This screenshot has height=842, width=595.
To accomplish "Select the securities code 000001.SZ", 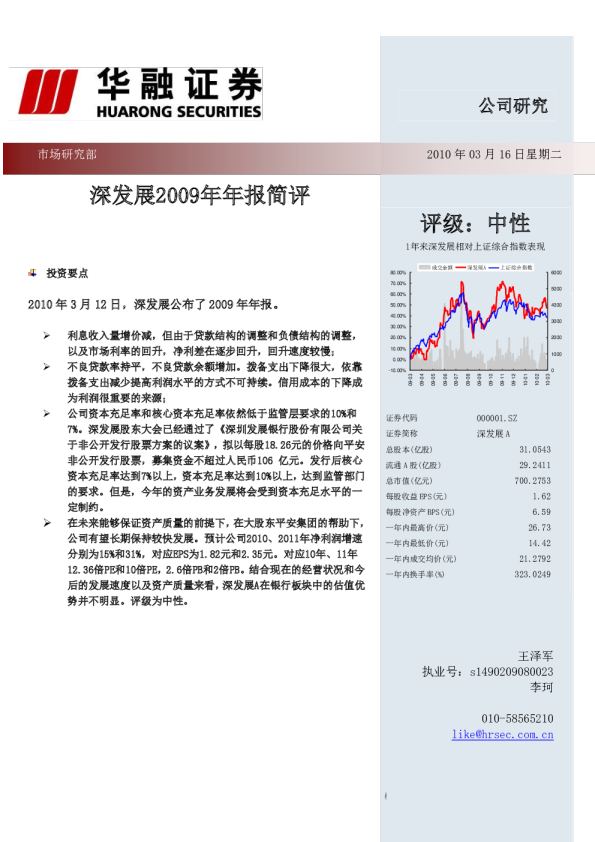I will pos(497,418).
